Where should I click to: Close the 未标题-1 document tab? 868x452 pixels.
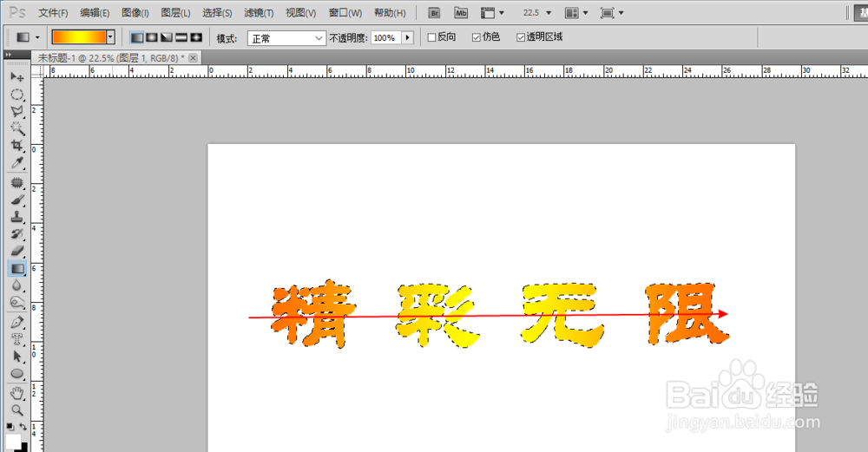pos(194,57)
